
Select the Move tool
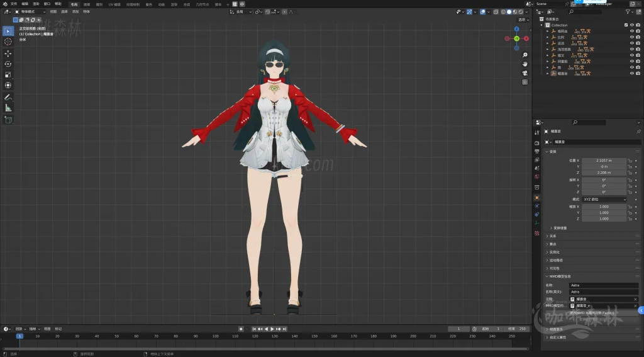tap(8, 54)
